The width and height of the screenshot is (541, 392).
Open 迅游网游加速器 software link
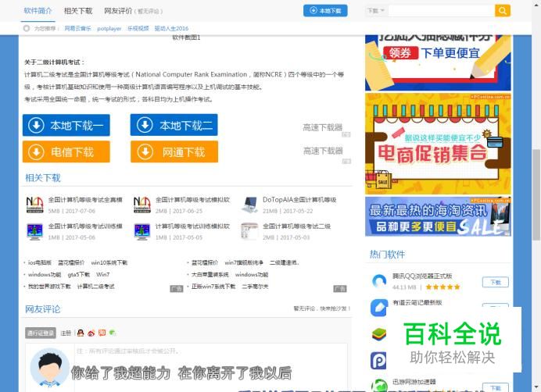pyautogui.click(x=414, y=382)
